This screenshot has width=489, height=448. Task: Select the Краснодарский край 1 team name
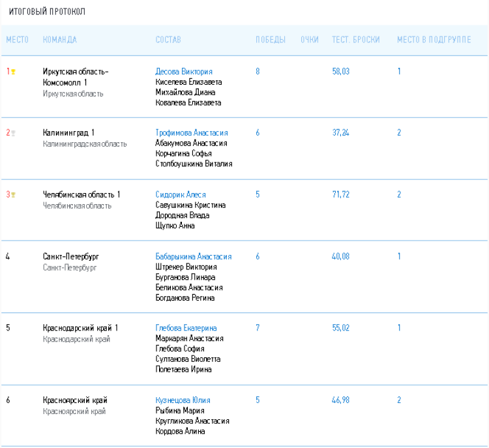[x=80, y=328]
